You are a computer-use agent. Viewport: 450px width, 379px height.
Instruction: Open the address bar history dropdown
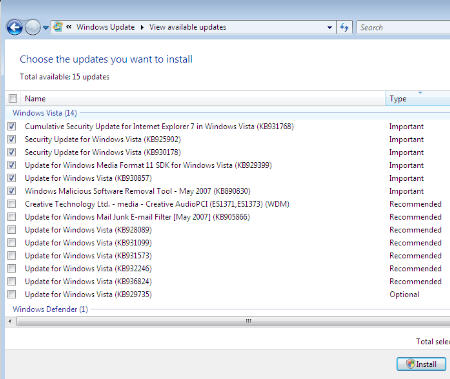(x=329, y=28)
